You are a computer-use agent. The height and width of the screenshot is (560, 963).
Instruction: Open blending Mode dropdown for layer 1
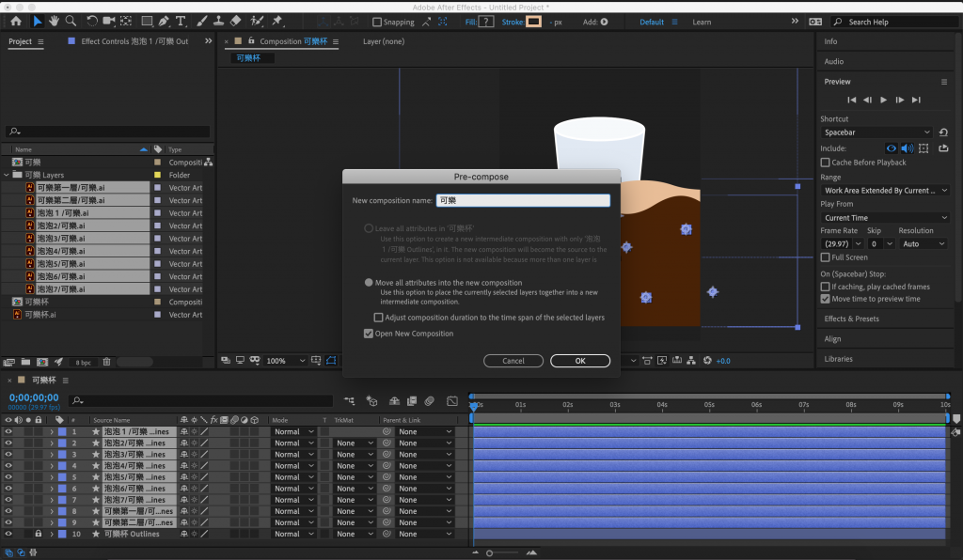coord(292,432)
